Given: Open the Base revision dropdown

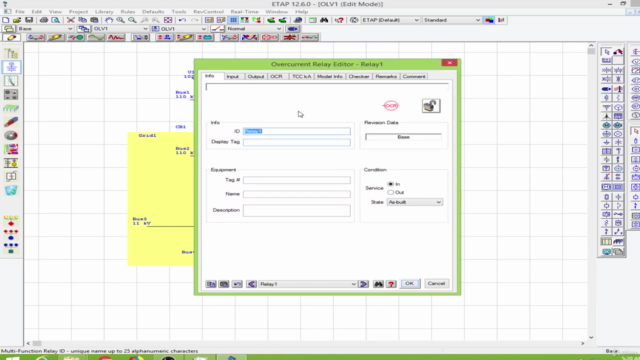Looking at the screenshot, I should click(x=45, y=29).
